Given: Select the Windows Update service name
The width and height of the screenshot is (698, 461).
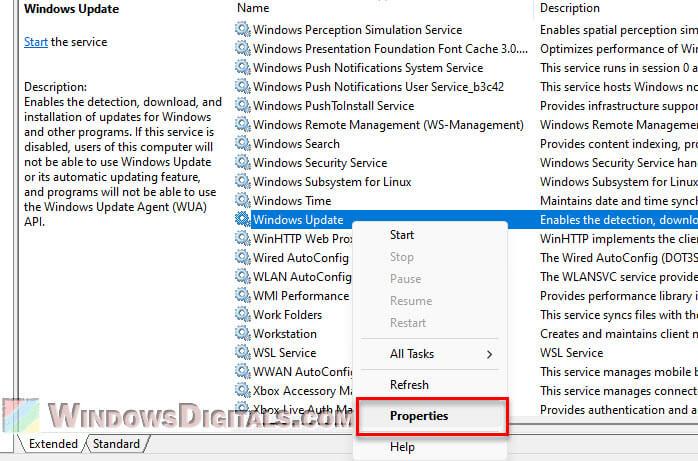Looking at the screenshot, I should (298, 219).
